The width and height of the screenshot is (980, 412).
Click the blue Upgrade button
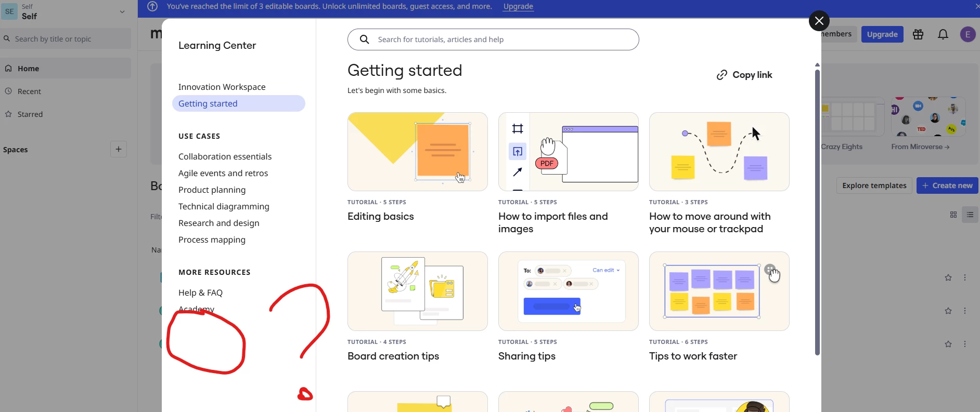click(x=882, y=34)
